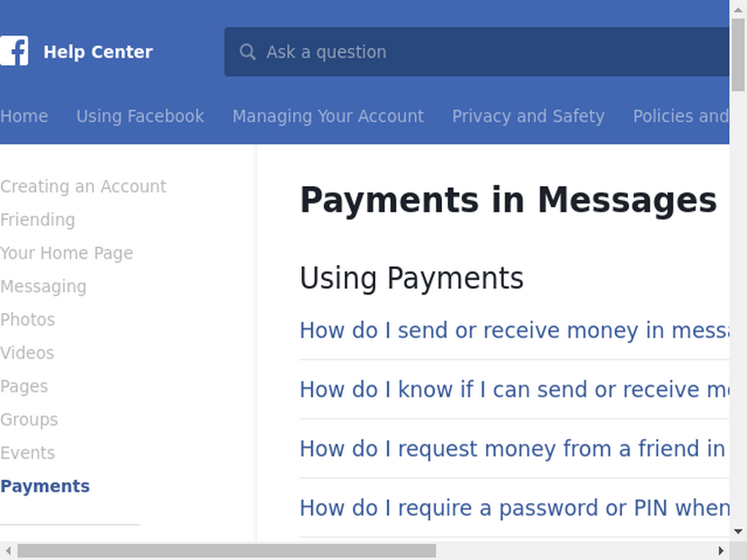Select the Payments sidebar item
Viewport: 747px width, 560px height.
(44, 486)
